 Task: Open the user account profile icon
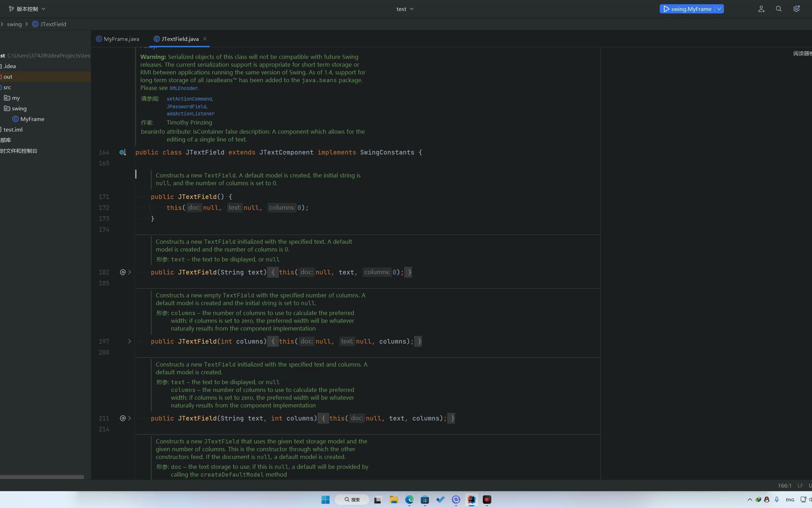point(761,9)
